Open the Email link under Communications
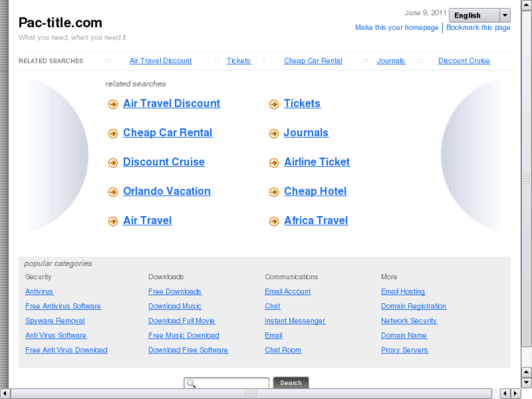The image size is (532, 399). (274, 335)
